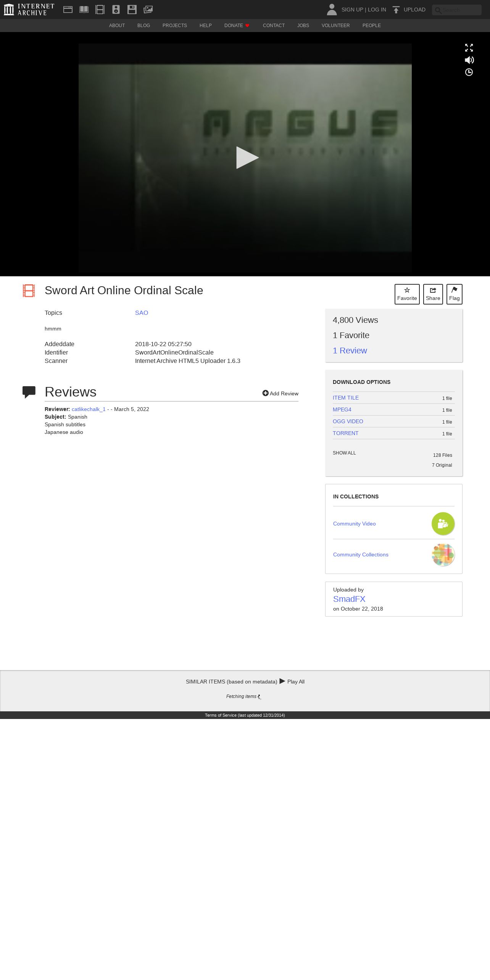490x980 pixels.
Task: Open the 128 Files link
Action: [x=443, y=455]
